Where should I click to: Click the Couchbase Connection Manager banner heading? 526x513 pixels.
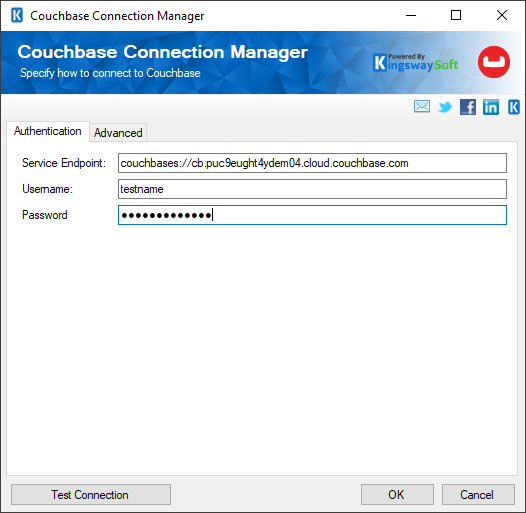(x=163, y=52)
